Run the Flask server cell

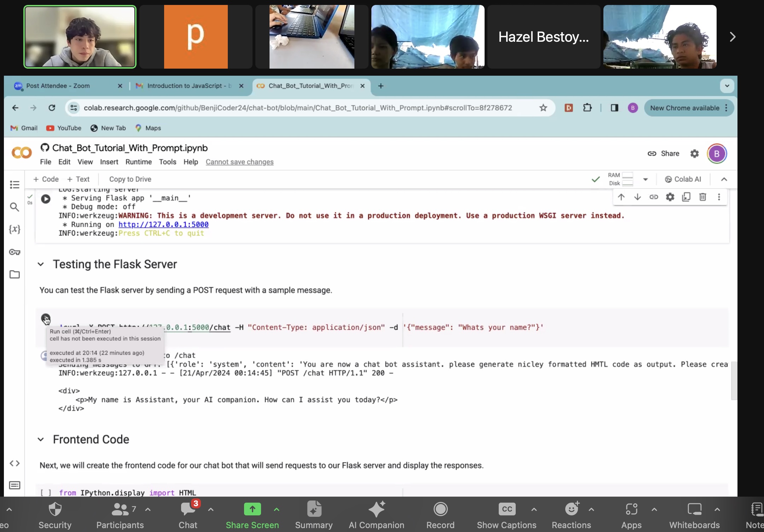coord(46,199)
